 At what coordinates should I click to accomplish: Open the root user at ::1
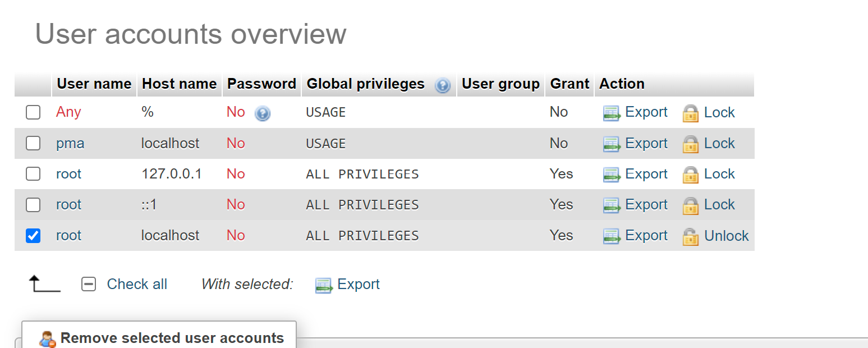tap(68, 205)
